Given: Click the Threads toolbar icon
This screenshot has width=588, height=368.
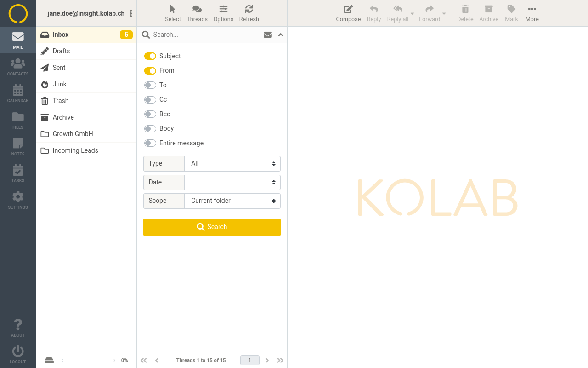Looking at the screenshot, I should tap(197, 13).
